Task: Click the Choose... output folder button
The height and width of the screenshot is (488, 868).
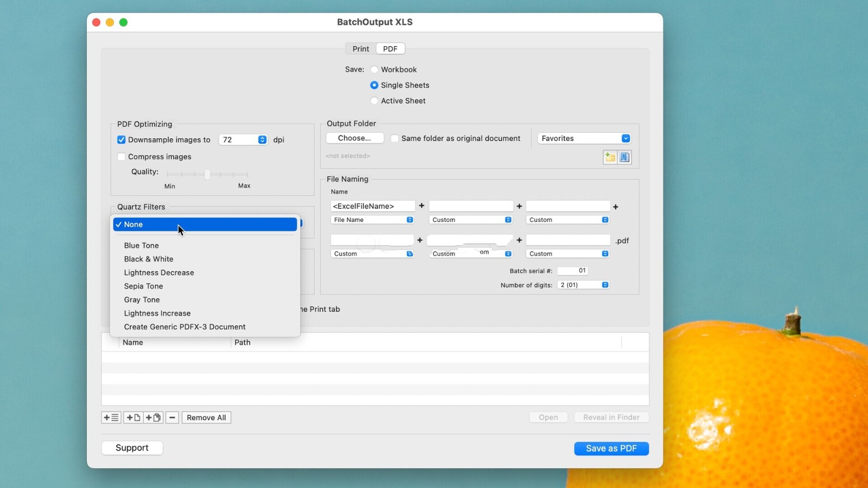Action: [x=355, y=138]
